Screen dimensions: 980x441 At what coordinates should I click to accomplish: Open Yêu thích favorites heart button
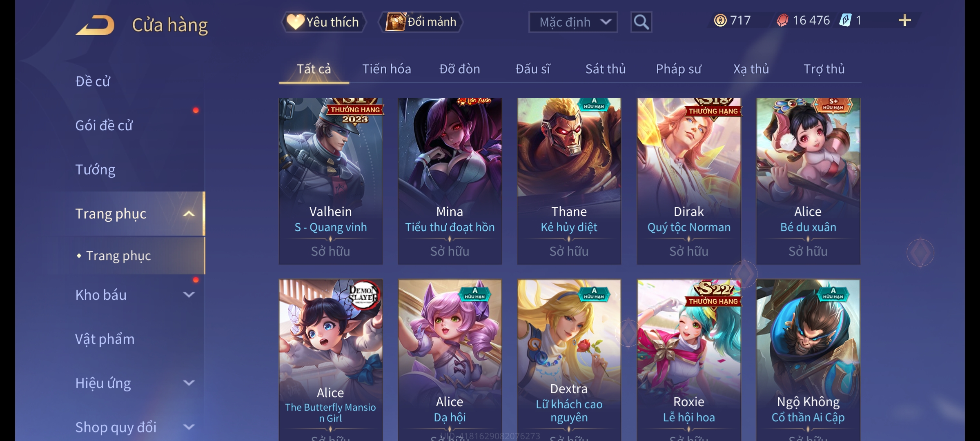pos(324,22)
